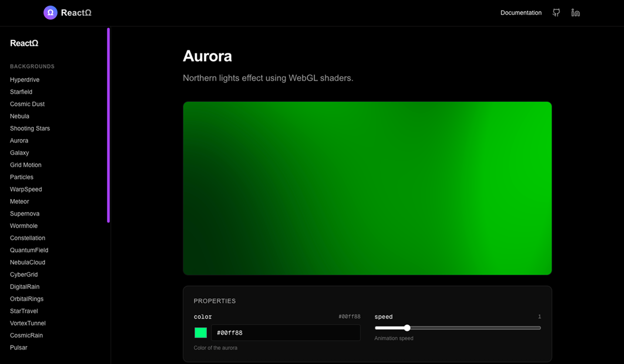Select the Aurora background component
This screenshot has height=364, width=624.
[19, 140]
